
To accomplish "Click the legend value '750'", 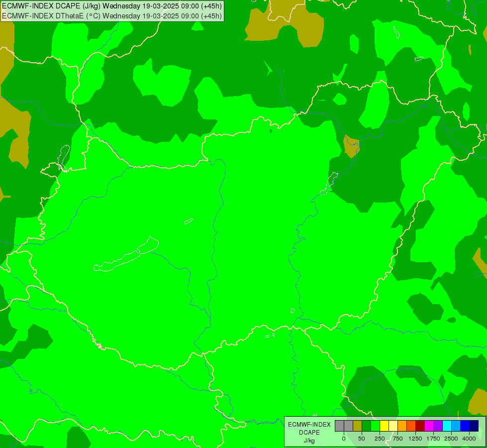I will (397, 439).
